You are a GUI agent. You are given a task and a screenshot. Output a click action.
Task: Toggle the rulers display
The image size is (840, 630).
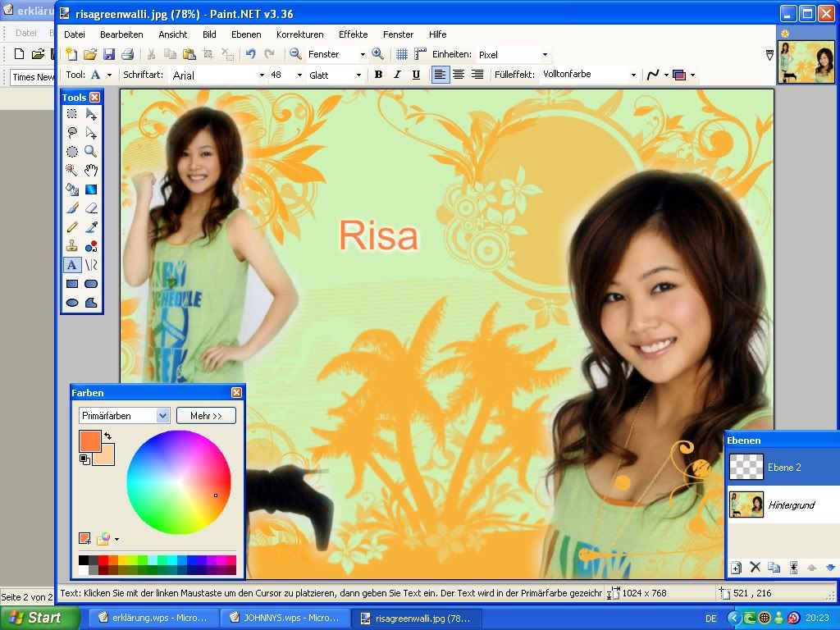coord(421,54)
